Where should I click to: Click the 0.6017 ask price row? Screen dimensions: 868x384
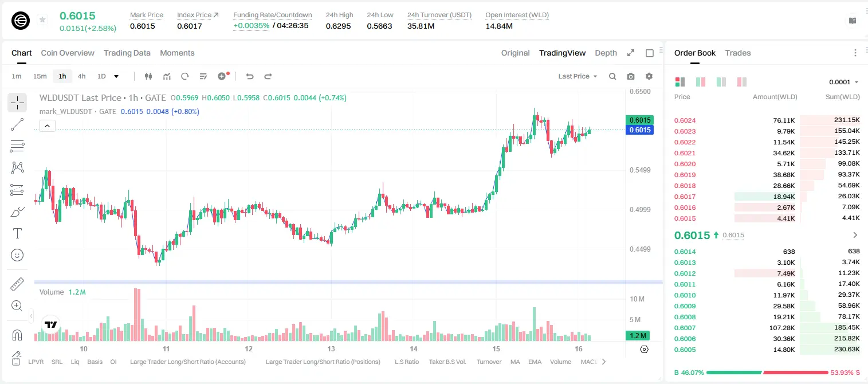click(x=767, y=197)
